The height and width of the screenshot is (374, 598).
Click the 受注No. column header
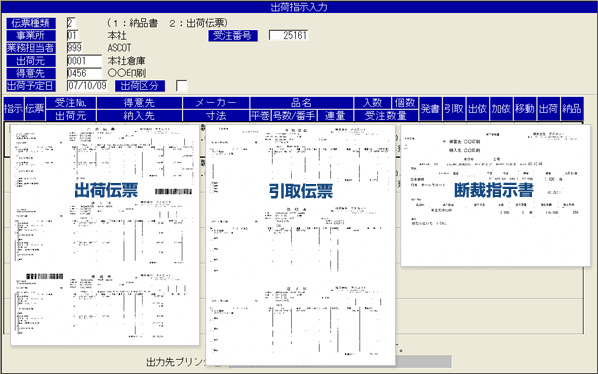71,103
